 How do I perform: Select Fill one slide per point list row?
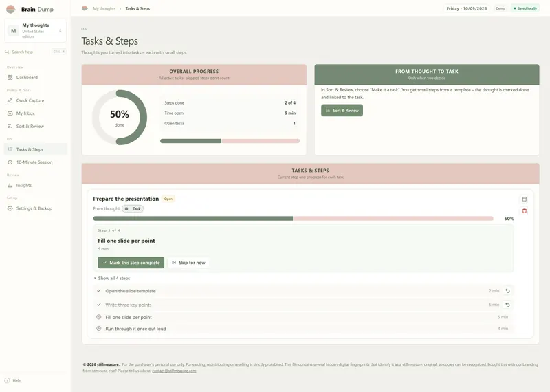coord(304,317)
